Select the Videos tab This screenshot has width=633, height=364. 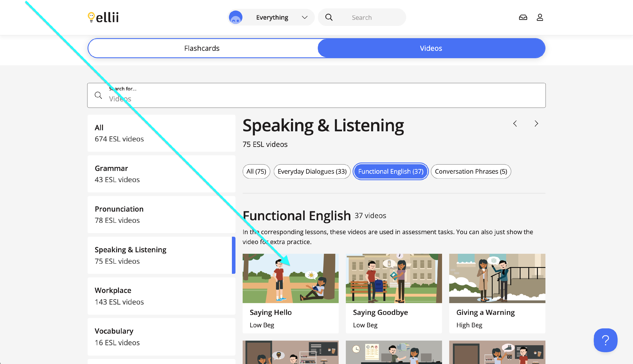[x=431, y=48]
